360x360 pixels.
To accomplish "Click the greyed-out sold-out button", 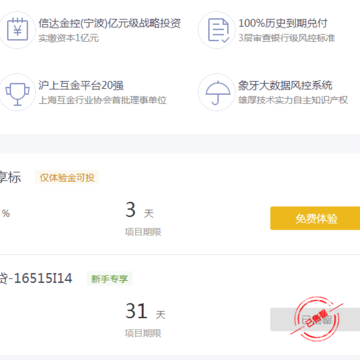I will [315, 319].
